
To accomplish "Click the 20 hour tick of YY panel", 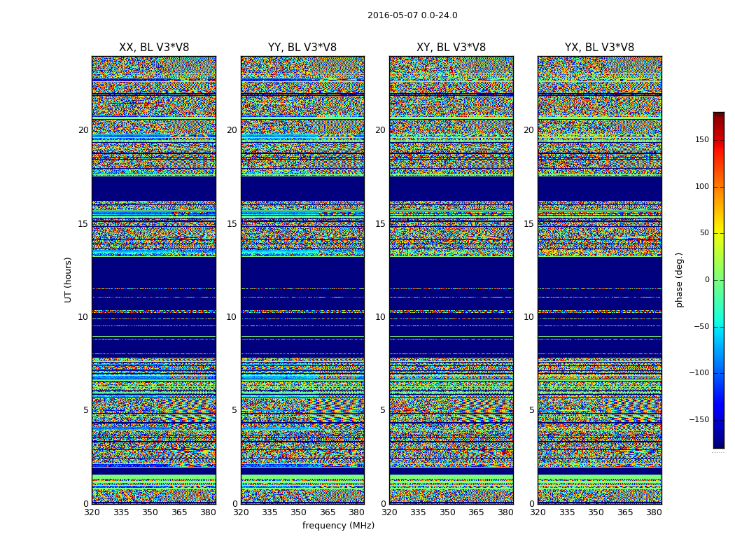I will point(232,130).
